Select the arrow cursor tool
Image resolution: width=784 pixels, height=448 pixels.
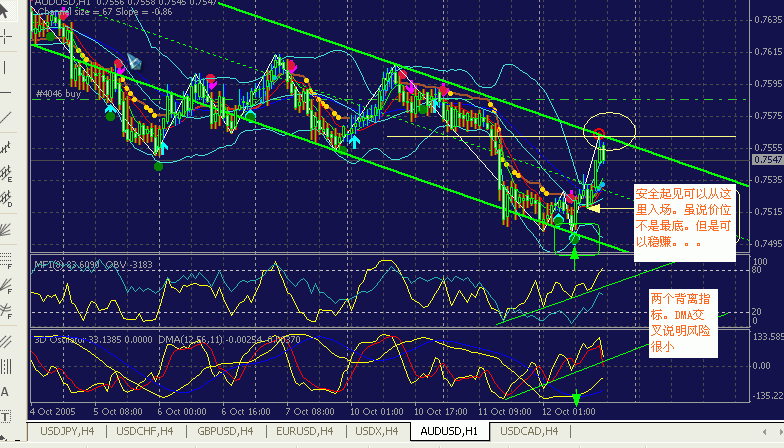(4, 10)
